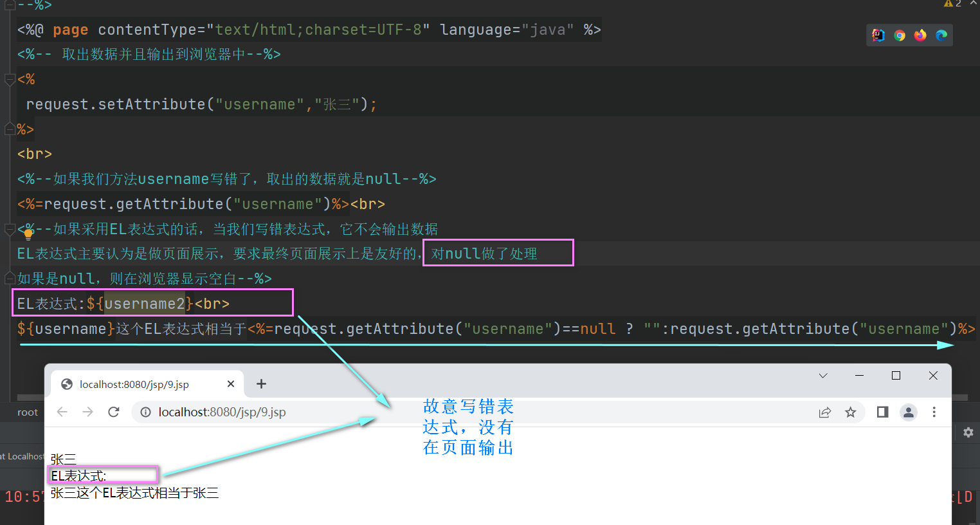Go back in the browser window

[62, 412]
